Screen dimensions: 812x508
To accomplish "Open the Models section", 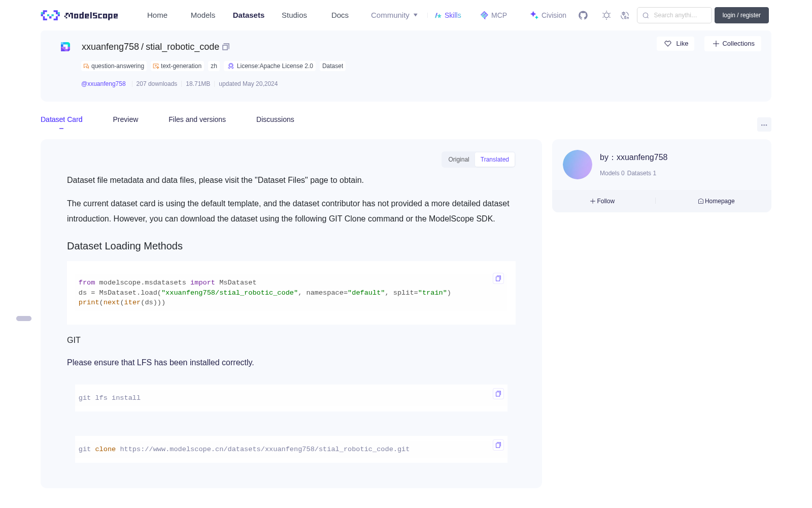I will tap(203, 15).
